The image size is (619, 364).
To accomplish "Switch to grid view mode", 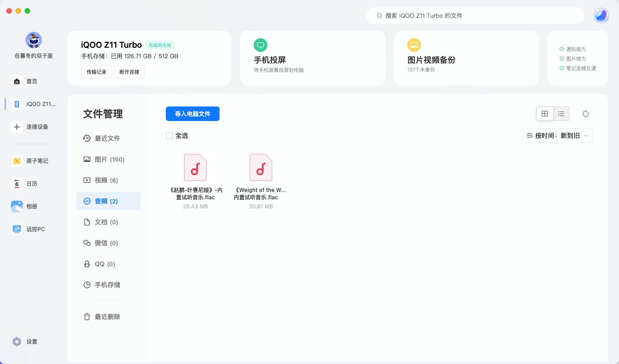I will pos(544,114).
